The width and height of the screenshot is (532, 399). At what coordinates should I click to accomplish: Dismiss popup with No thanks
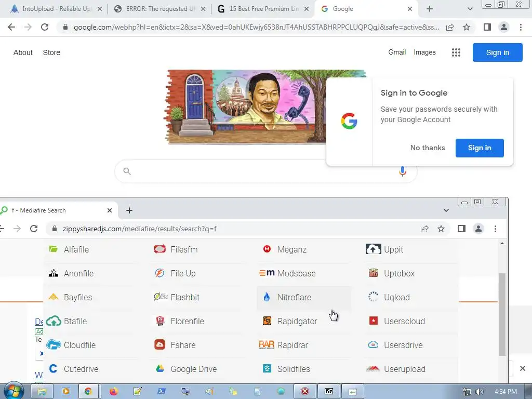(x=428, y=148)
